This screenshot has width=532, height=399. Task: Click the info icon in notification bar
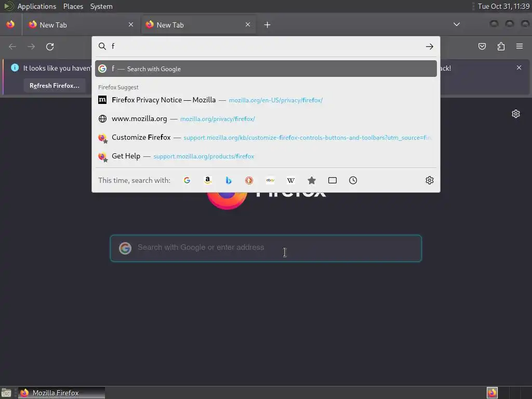[x=15, y=68]
